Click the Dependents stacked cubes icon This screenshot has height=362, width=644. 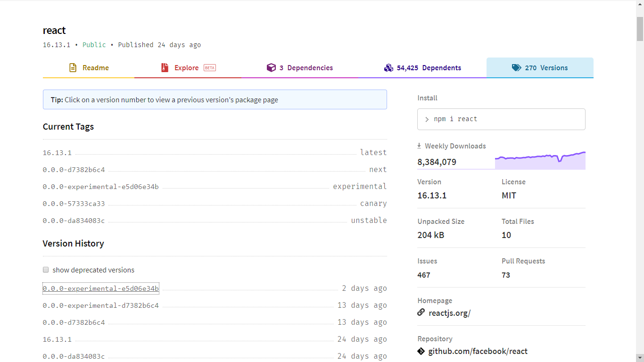click(388, 68)
